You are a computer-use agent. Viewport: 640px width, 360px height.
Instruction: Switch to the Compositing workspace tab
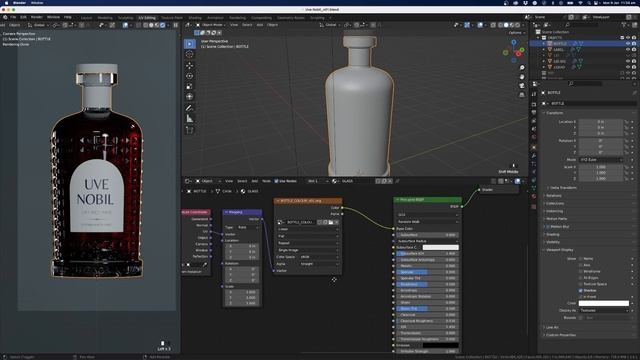pyautogui.click(x=261, y=18)
